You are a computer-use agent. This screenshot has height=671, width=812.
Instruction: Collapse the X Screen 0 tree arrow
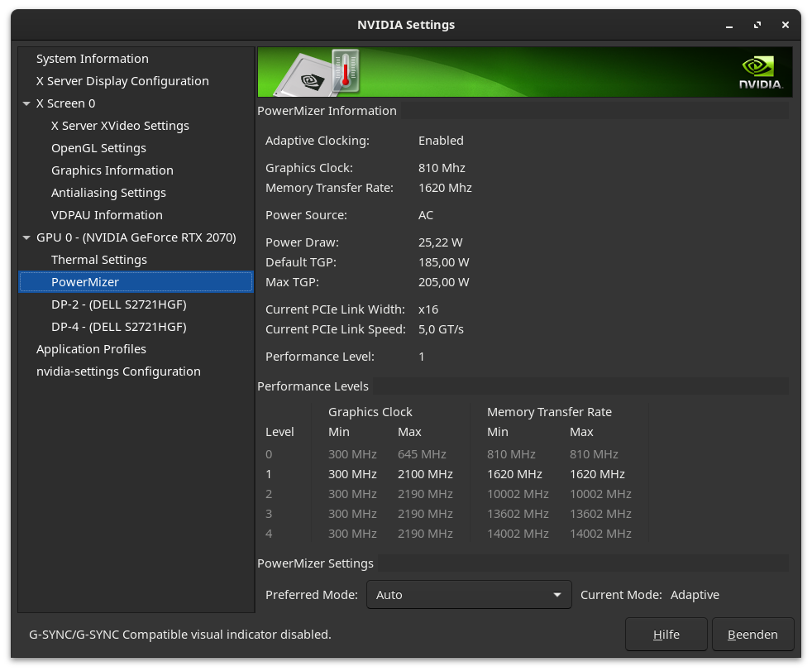(x=26, y=103)
